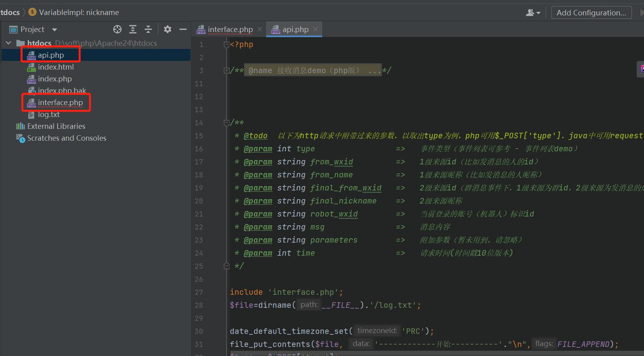
Task: Open the user account dropdown icon
Action: (533, 13)
